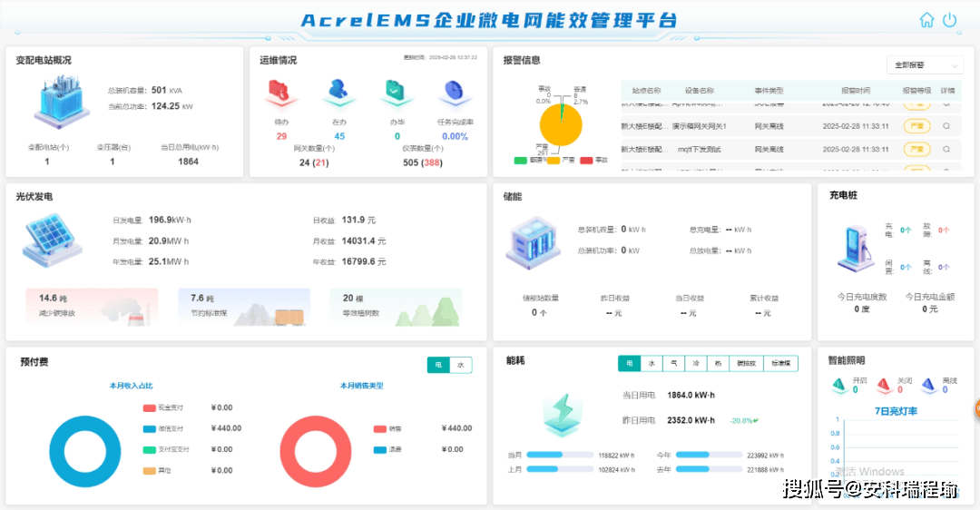Screen dimensions: 980x510
Task: Click the -20.8% change indicator
Action: [744, 421]
